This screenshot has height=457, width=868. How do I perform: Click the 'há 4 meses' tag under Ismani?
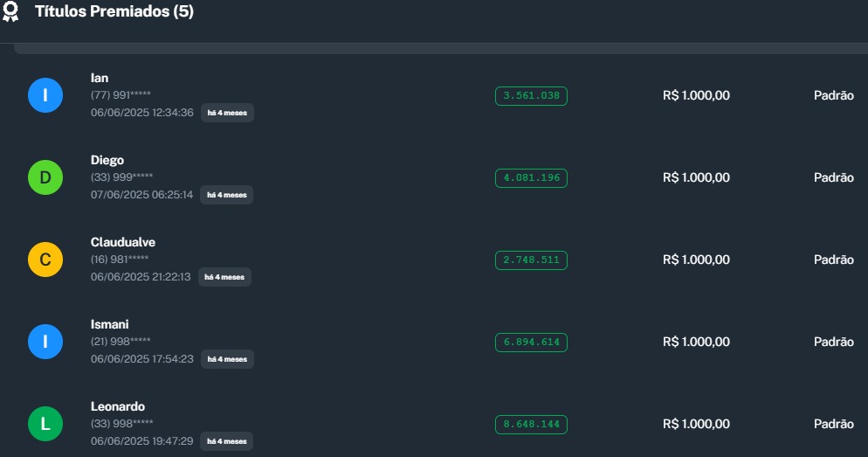[x=227, y=359]
